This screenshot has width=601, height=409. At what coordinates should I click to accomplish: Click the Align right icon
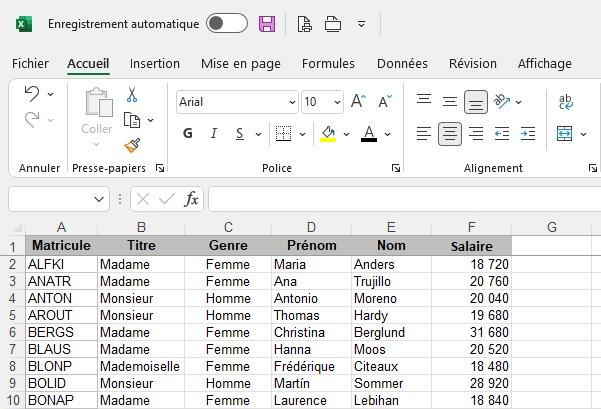pos(476,134)
